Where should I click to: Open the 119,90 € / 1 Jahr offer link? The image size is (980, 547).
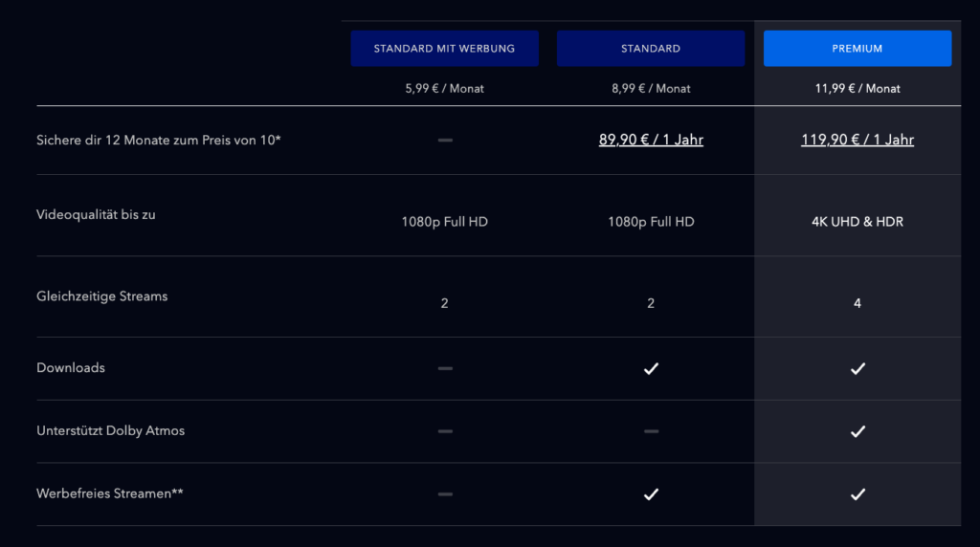[x=857, y=140]
